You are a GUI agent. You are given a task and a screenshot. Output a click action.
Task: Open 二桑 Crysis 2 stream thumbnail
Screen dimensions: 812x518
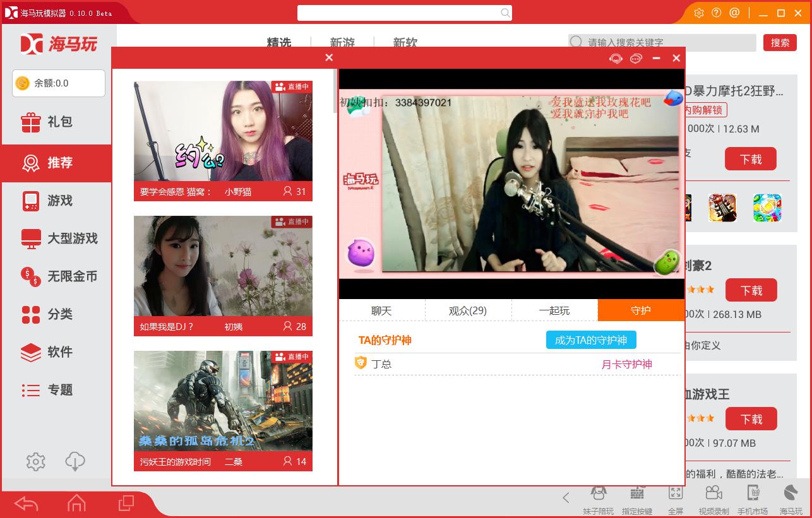tap(223, 401)
